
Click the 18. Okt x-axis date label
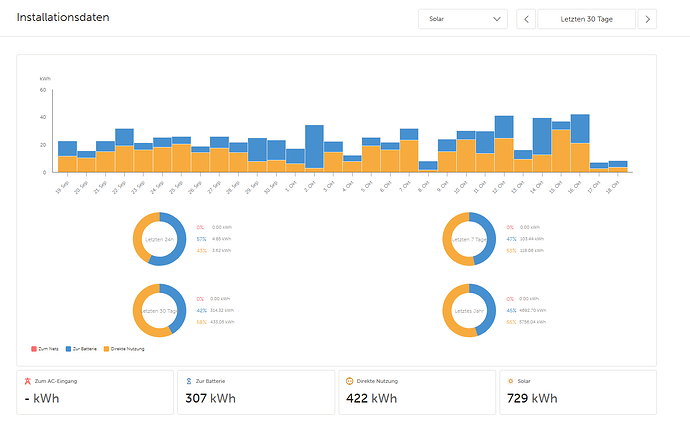click(x=612, y=188)
